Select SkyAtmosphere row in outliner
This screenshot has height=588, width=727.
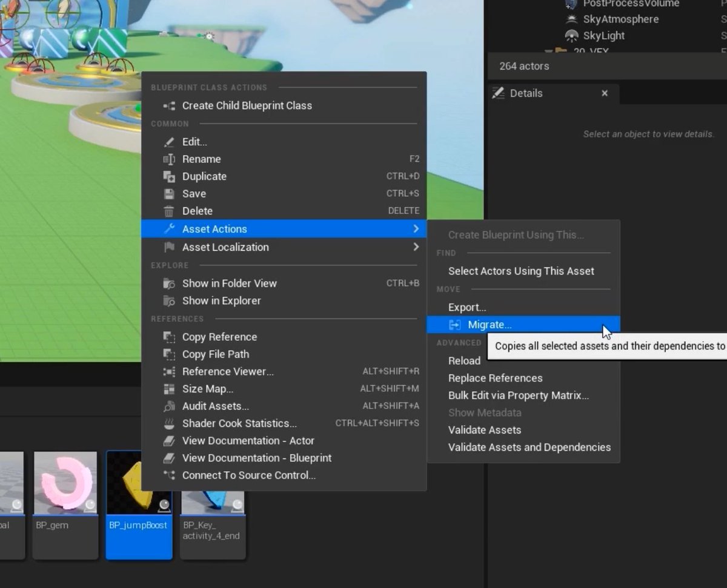point(621,19)
